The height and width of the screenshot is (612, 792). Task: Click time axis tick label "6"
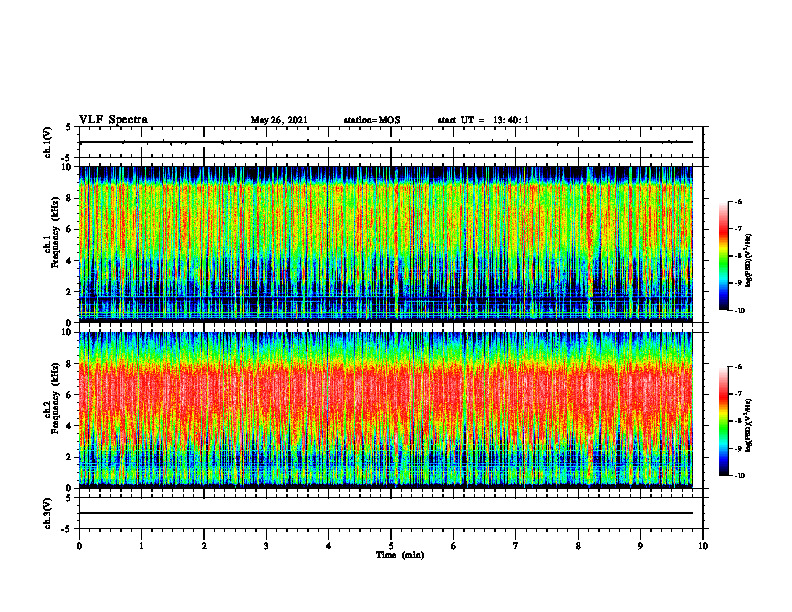point(454,546)
